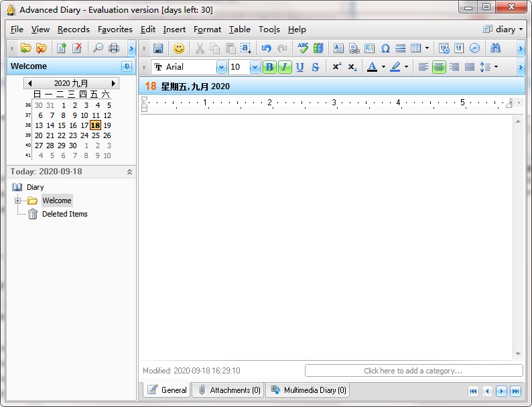Undo the last action with the blue arrow
This screenshot has width=532, height=407.
click(267, 48)
